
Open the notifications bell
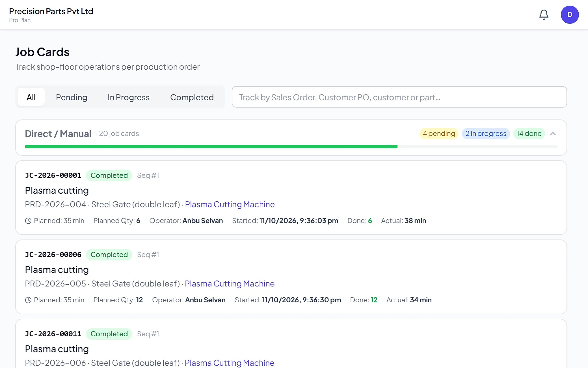[544, 15]
